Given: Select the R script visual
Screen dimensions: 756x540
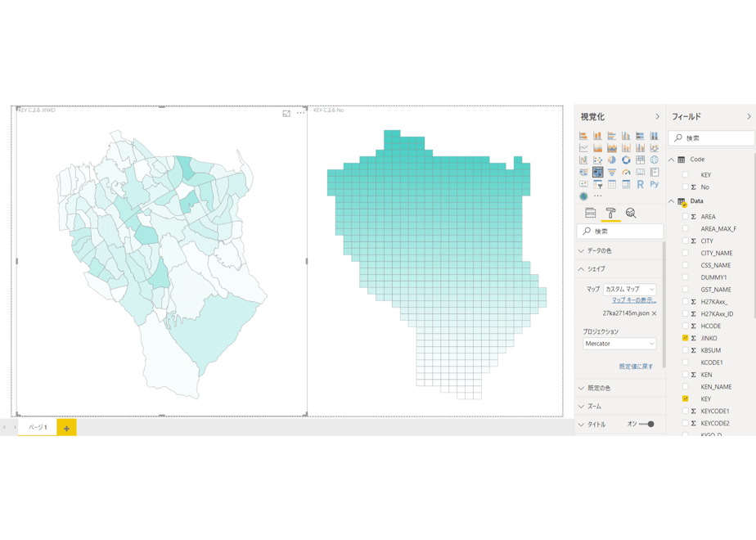Looking at the screenshot, I should tap(641, 184).
